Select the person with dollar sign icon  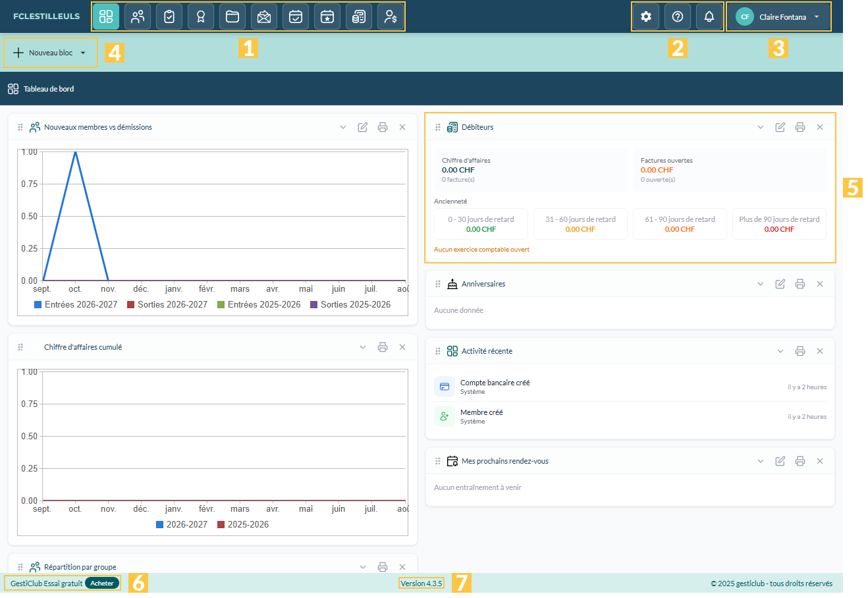pyautogui.click(x=391, y=16)
